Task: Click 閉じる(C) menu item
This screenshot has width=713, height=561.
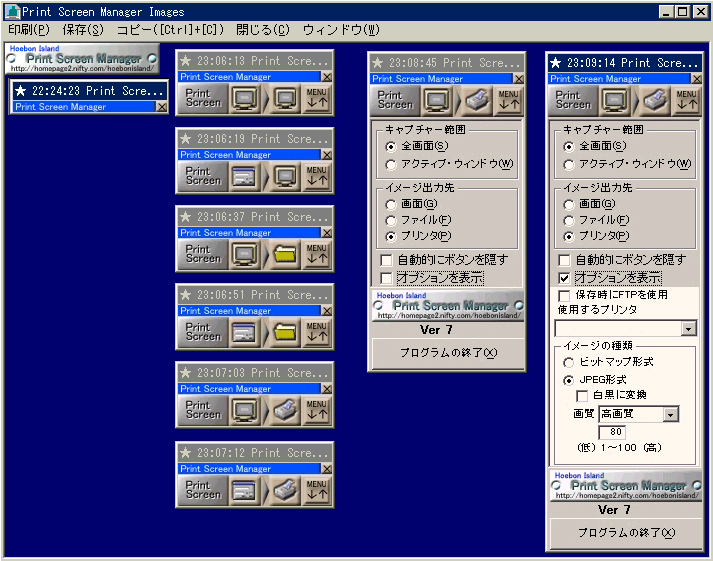Action: 263,30
